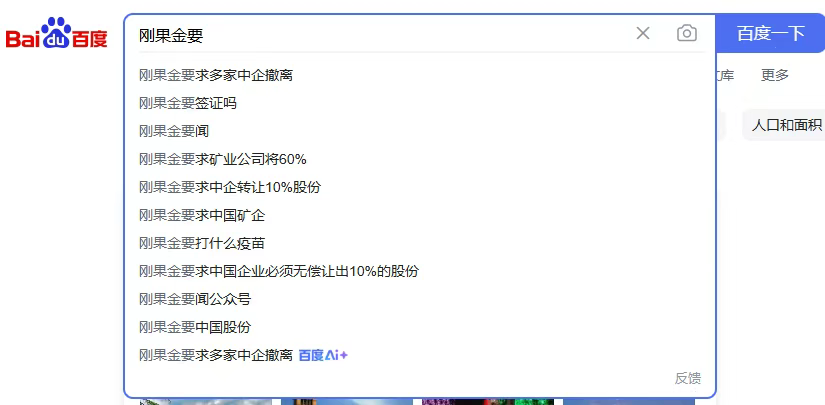
Task: Select suggestion 刚果金要闻公众号
Action: 195,299
